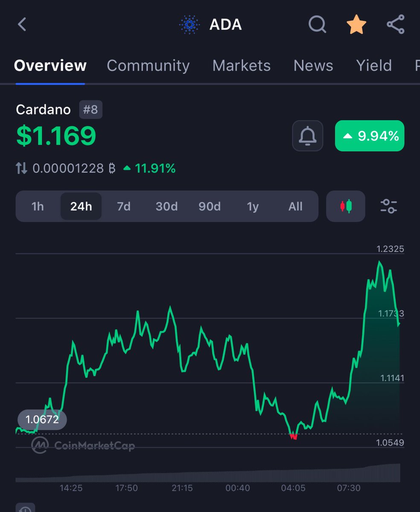Tap the share icon

(396, 24)
